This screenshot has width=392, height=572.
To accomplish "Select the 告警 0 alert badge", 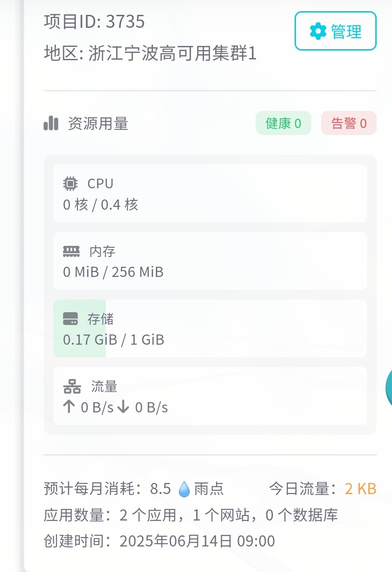I will pyautogui.click(x=349, y=123).
